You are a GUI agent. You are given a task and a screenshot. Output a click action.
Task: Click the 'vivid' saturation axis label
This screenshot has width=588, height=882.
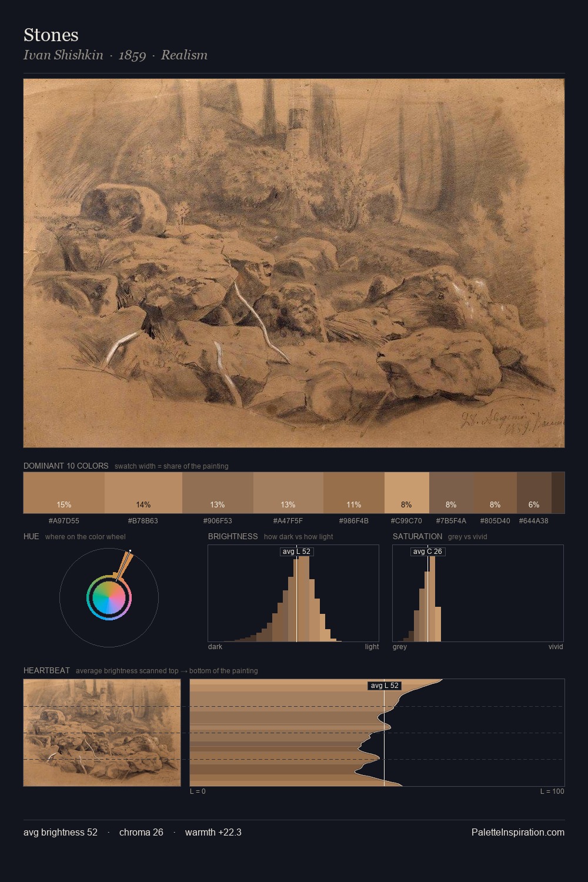click(x=556, y=647)
